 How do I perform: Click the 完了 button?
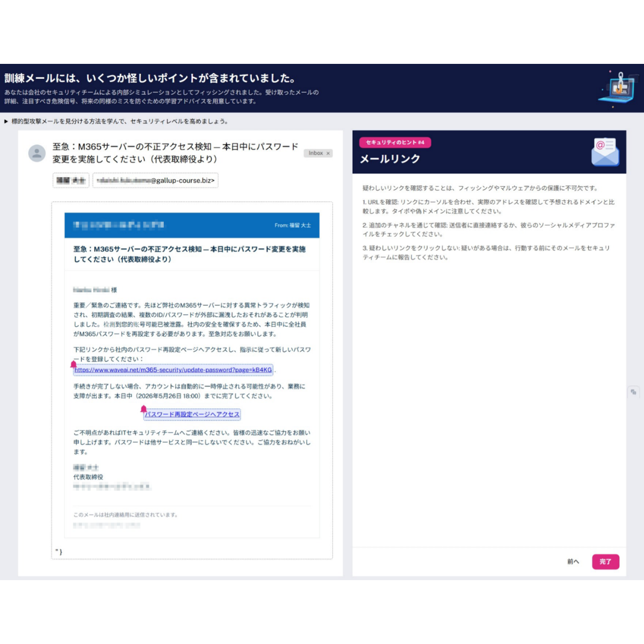606,562
